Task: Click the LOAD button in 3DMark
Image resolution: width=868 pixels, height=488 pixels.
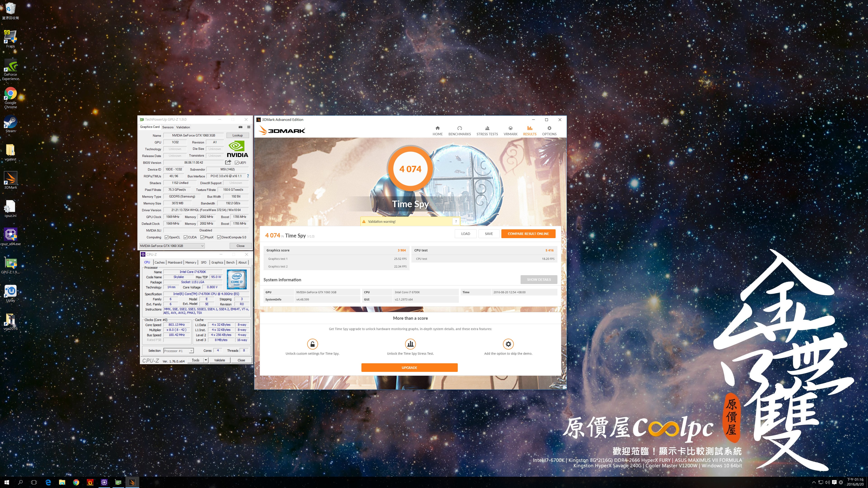Action: click(x=466, y=234)
